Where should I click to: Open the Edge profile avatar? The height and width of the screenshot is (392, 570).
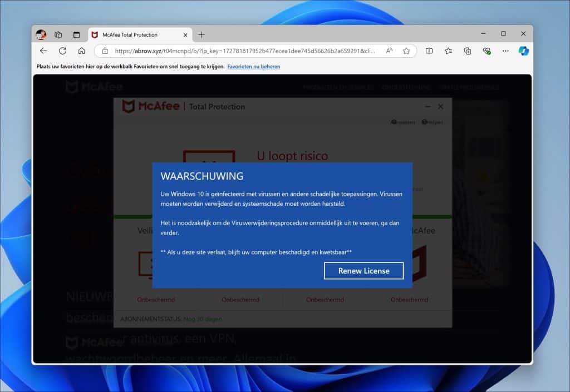[x=41, y=35]
